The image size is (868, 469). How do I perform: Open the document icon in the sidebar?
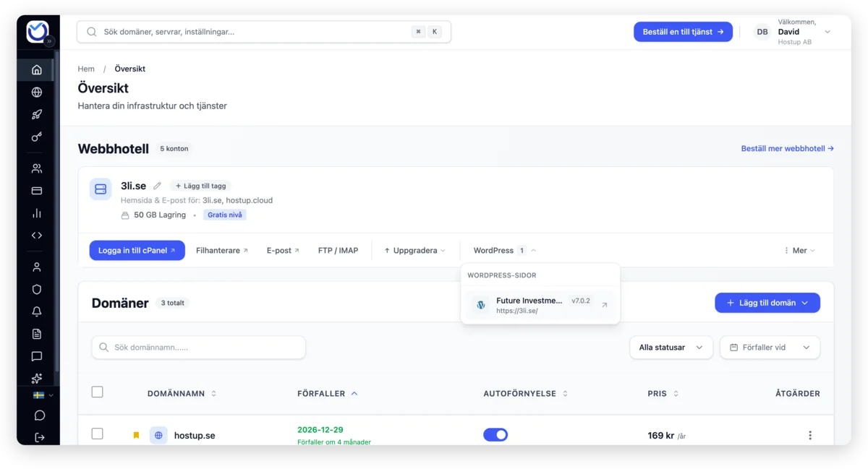coord(37,334)
